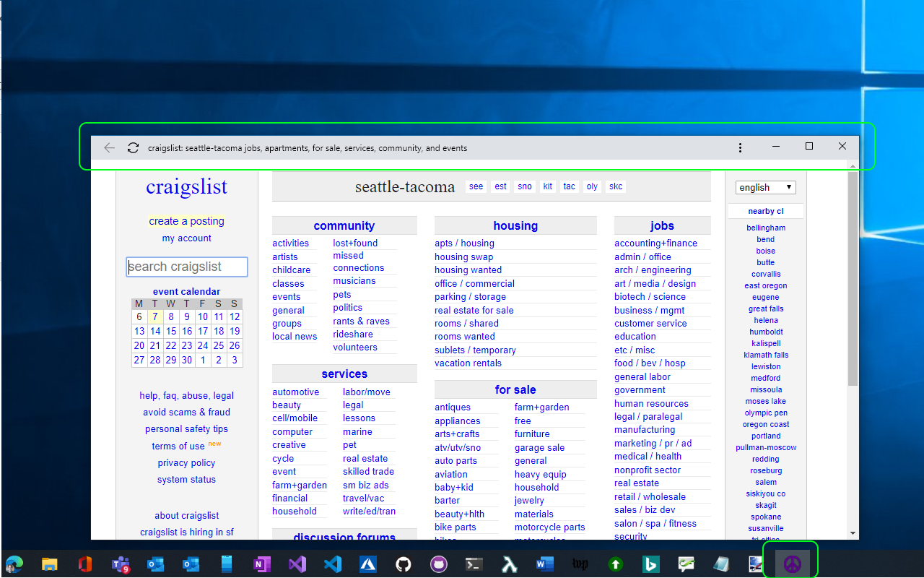Image resolution: width=924 pixels, height=578 pixels.
Task: Select the 'see' area tab
Action: tap(476, 186)
